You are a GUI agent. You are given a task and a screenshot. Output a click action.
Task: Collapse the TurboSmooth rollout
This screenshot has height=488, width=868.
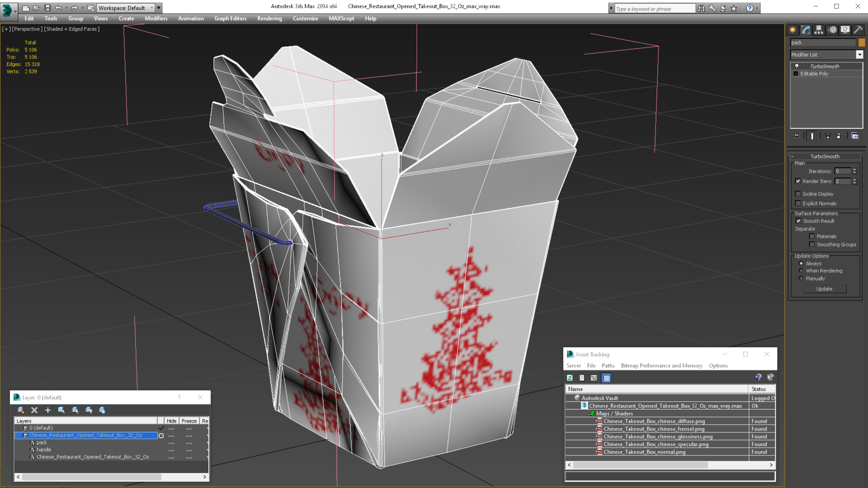tap(825, 156)
